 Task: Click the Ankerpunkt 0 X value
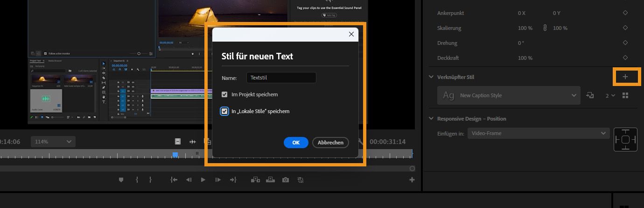522,13
